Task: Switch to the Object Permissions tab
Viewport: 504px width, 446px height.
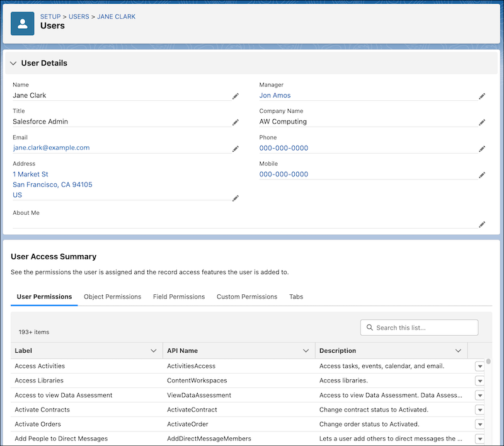Action: pyautogui.click(x=112, y=296)
